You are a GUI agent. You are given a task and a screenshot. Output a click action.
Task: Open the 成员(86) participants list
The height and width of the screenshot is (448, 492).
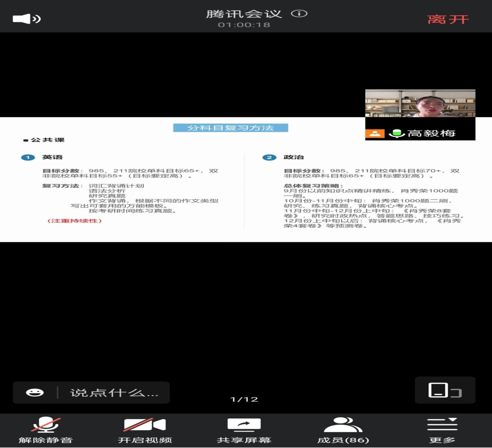coord(343,430)
